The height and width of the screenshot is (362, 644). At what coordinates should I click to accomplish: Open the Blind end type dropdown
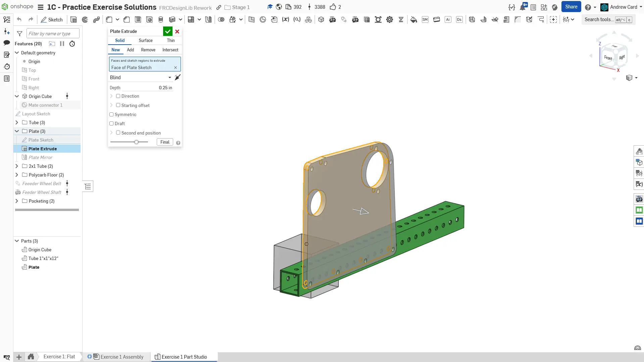pos(141,77)
